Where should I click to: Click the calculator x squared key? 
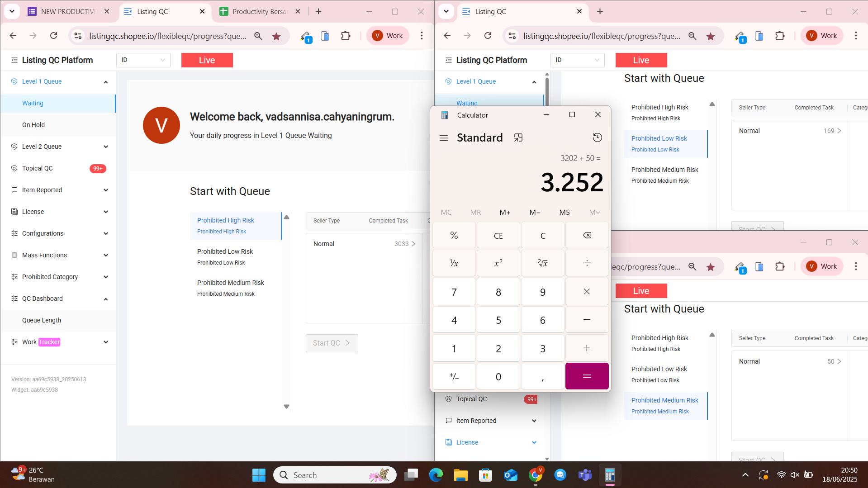(x=498, y=263)
